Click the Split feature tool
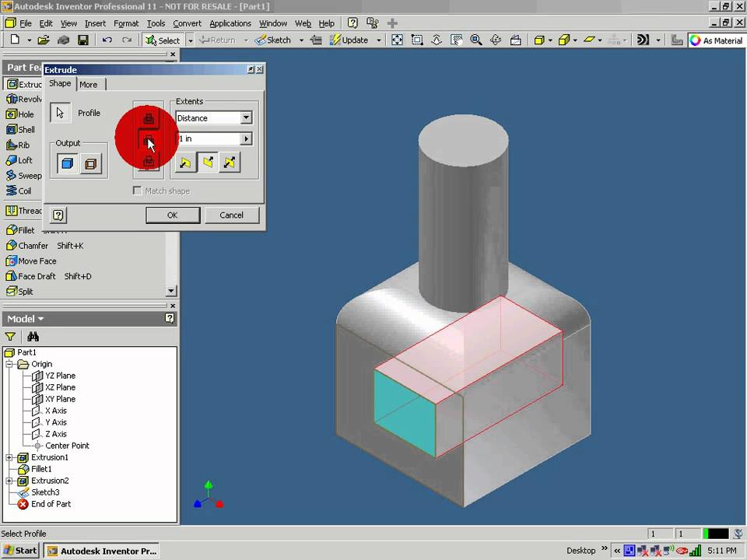This screenshot has width=747, height=560. [25, 292]
